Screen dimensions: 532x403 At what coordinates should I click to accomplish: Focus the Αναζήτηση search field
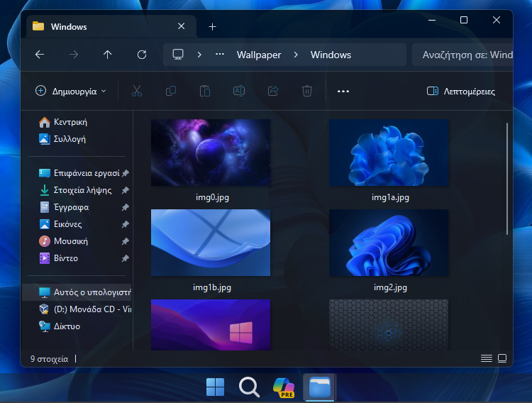(462, 55)
